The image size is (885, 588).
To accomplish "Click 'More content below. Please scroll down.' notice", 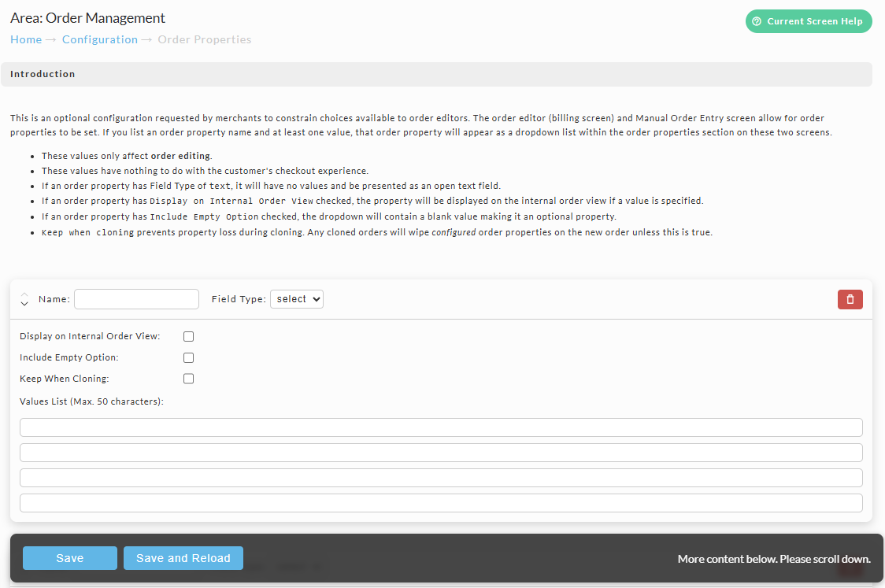I will (x=774, y=559).
